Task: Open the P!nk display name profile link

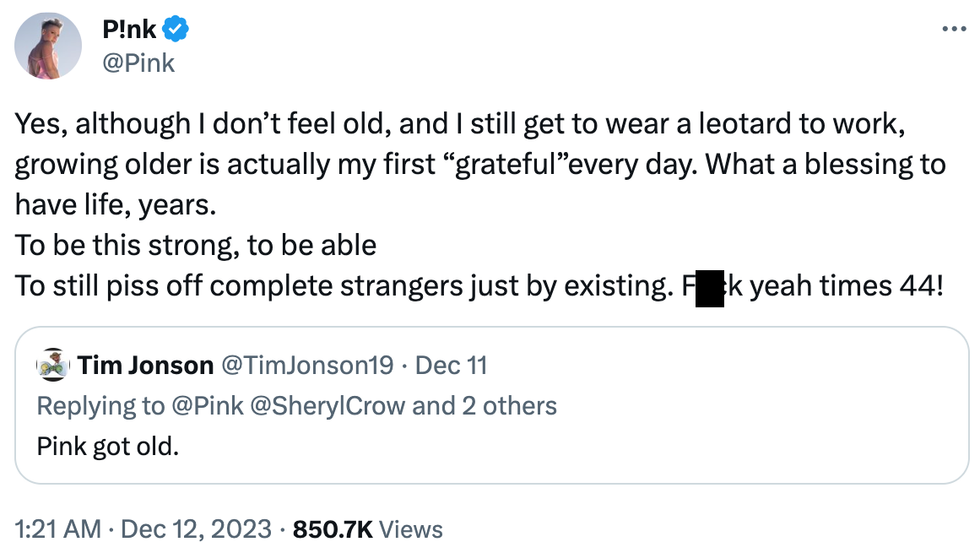Action: [129, 31]
